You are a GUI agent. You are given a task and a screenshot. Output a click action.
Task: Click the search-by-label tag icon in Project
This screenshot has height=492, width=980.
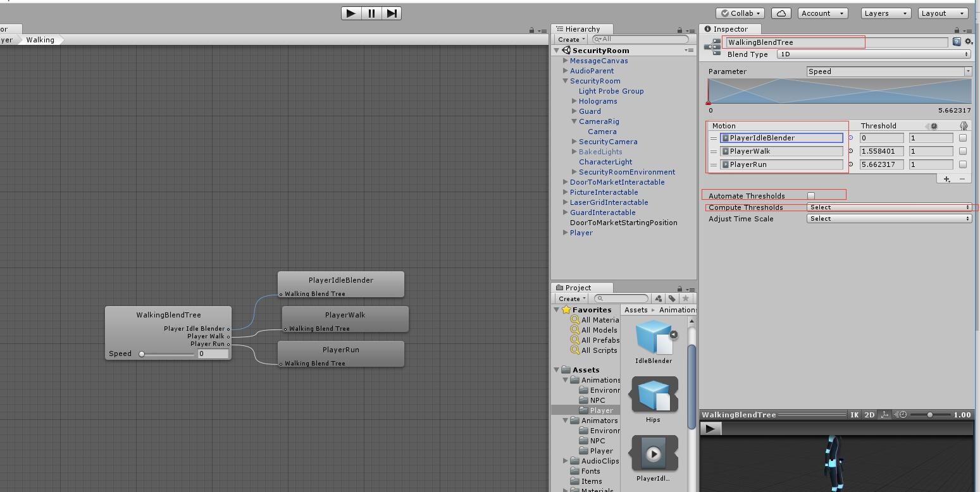point(672,298)
